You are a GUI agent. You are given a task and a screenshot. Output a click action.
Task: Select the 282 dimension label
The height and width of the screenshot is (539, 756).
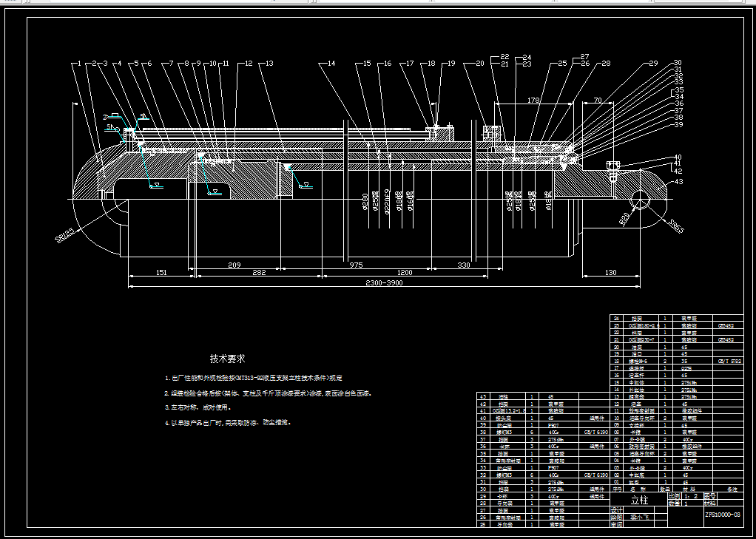tap(259, 272)
